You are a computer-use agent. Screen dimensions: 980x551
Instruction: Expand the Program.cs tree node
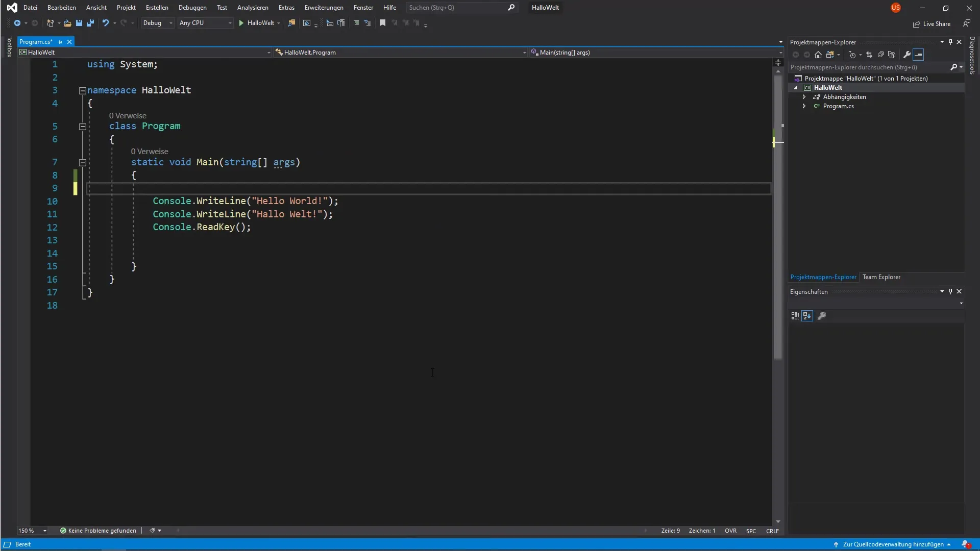click(804, 106)
